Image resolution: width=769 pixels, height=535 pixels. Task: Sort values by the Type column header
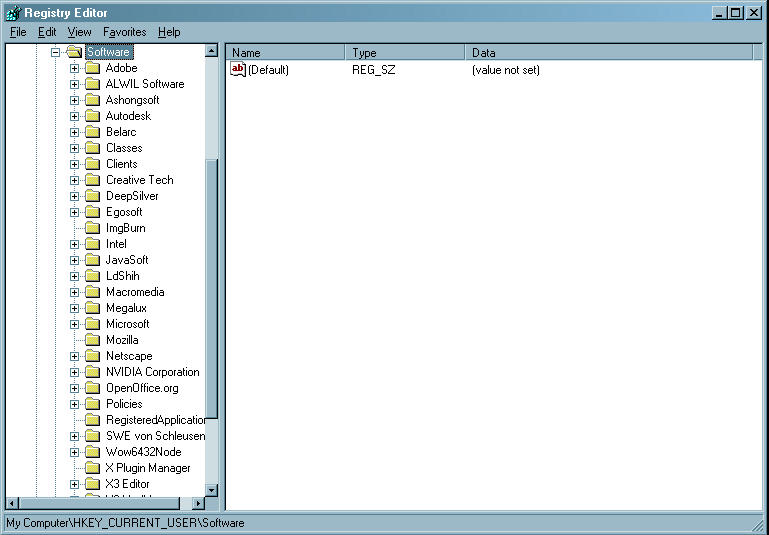(x=405, y=52)
